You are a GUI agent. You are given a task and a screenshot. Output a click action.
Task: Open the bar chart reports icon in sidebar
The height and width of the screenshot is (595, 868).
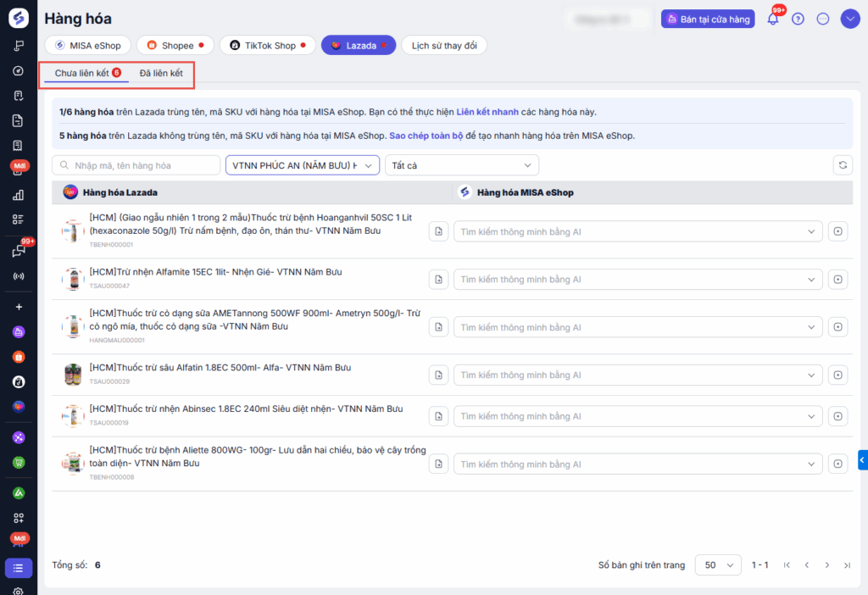(x=19, y=195)
